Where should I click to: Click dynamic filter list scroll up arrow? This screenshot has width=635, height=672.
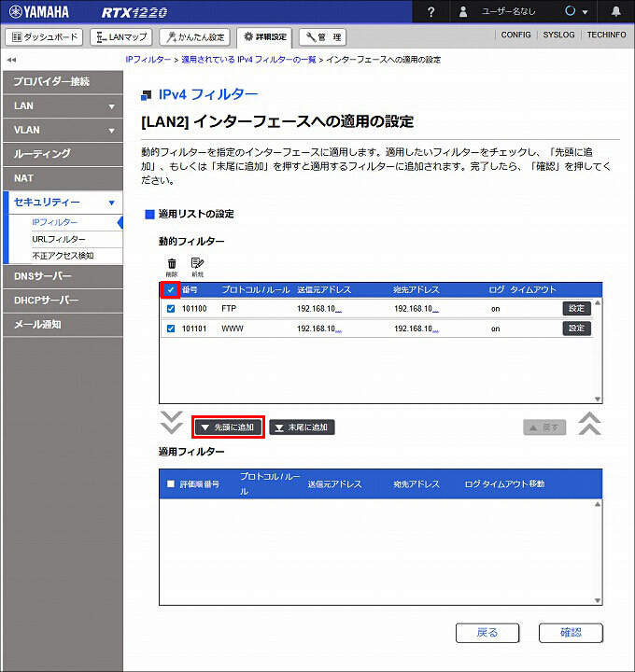[x=598, y=303]
